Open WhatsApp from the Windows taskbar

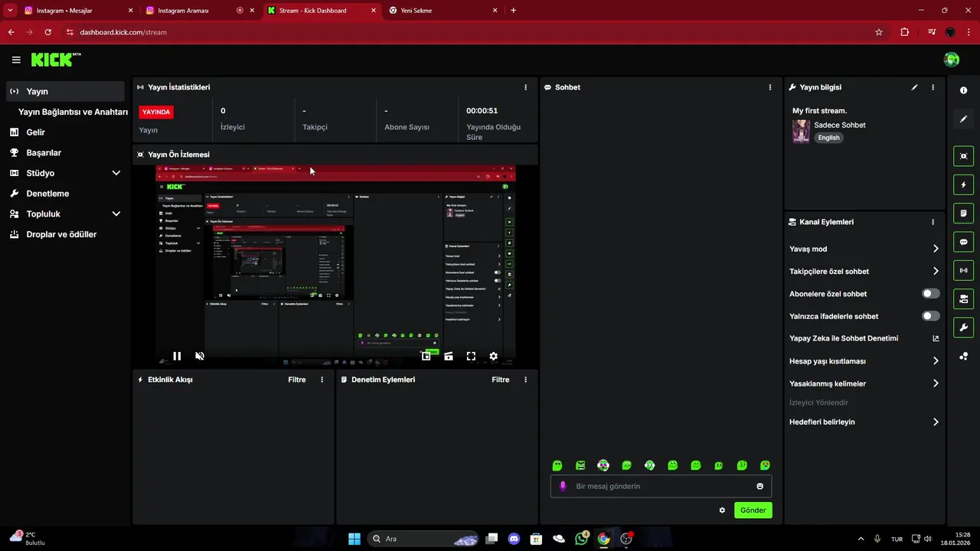point(581,539)
